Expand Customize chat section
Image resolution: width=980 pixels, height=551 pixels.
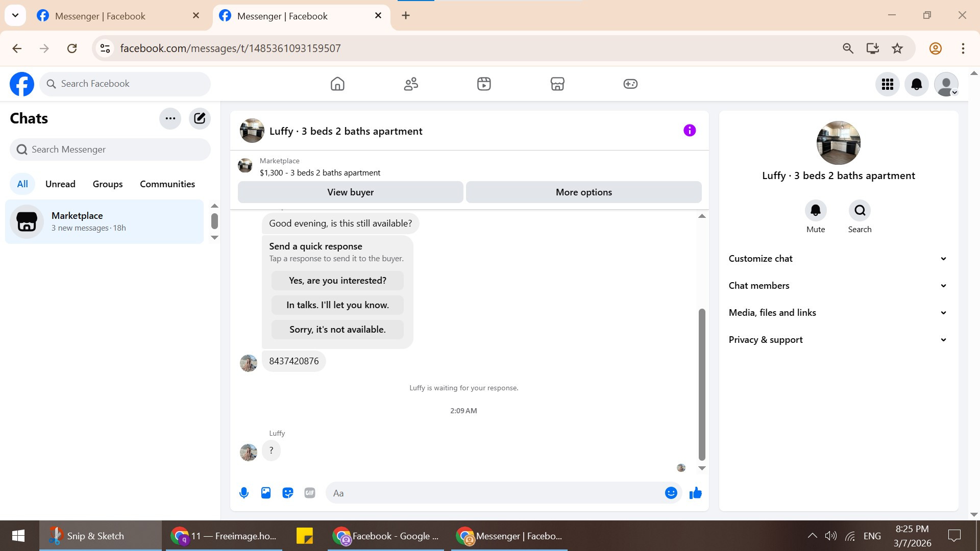(x=838, y=259)
